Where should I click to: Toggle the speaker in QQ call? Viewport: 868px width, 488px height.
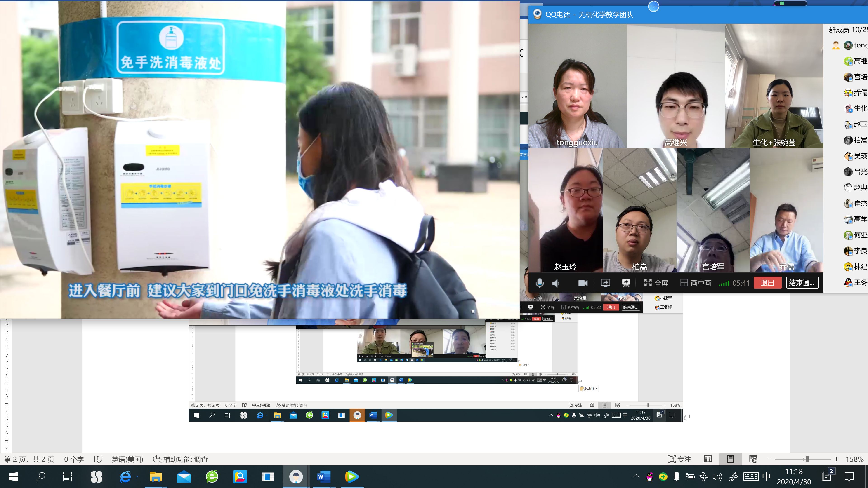point(556,283)
